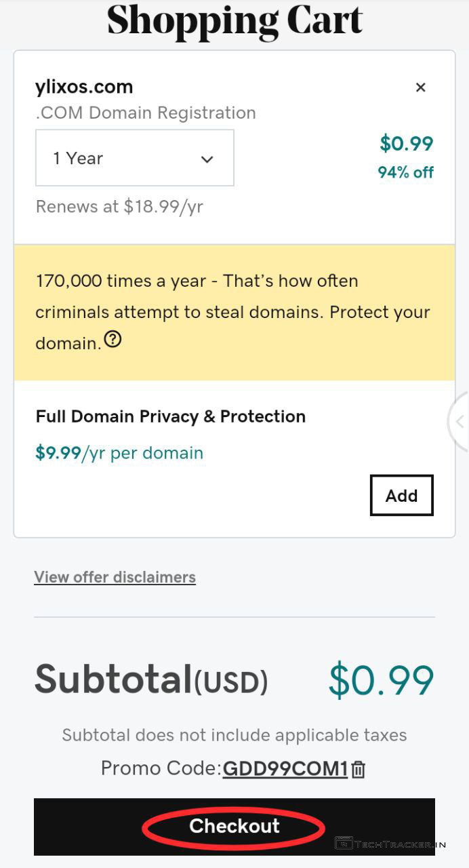The width and height of the screenshot is (469, 868).
Task: Delete promo code with the trash icon
Action: (359, 769)
